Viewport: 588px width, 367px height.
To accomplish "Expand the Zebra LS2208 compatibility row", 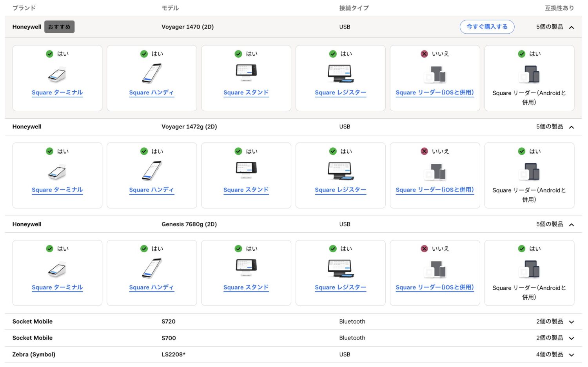I will [x=571, y=355].
